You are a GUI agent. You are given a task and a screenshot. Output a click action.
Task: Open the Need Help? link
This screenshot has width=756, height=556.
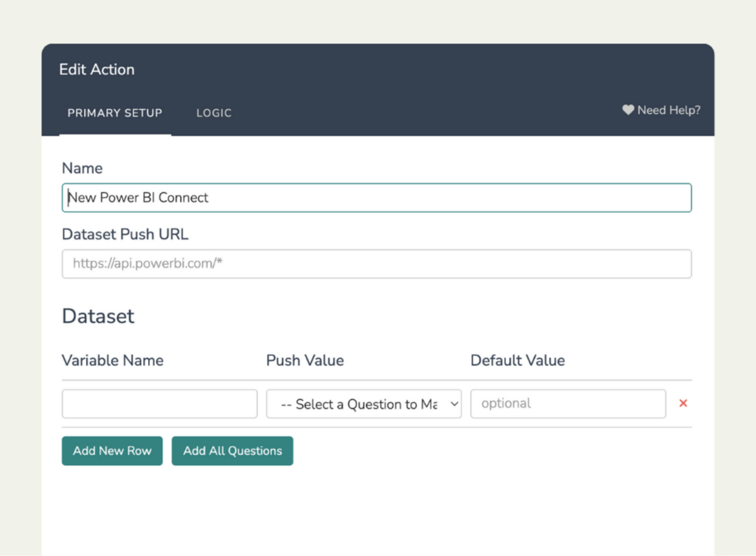(x=668, y=110)
